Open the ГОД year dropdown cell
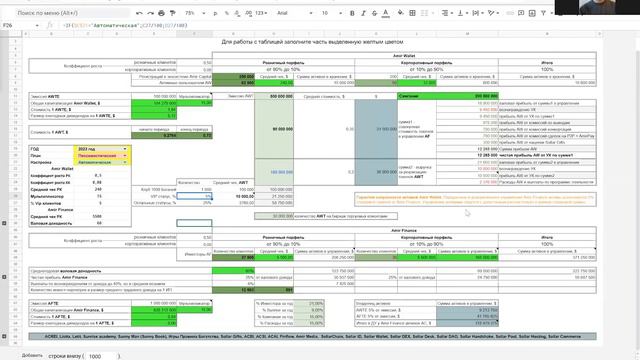This screenshot has height=360, width=640. tap(102, 149)
